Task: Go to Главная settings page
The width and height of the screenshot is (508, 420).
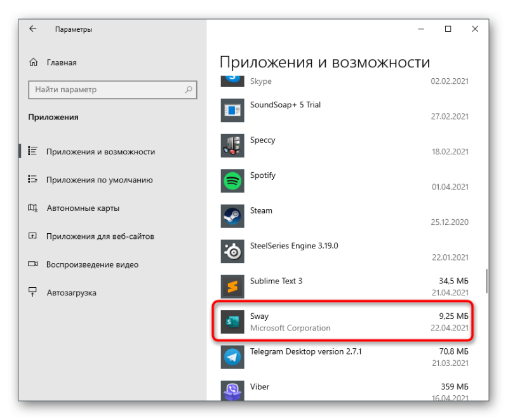Action: click(x=62, y=62)
